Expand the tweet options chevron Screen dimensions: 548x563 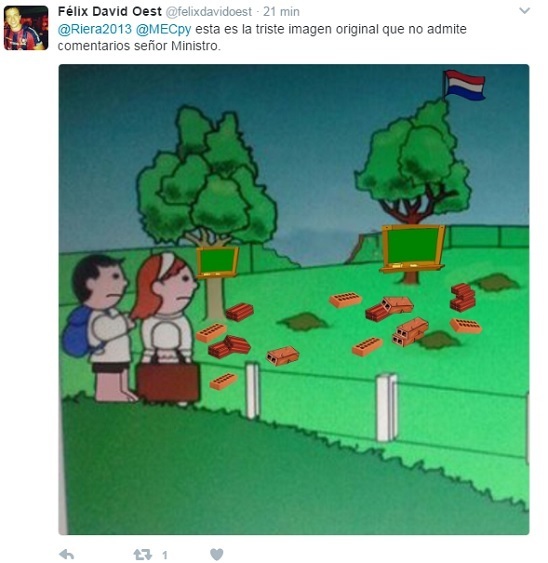click(x=525, y=11)
